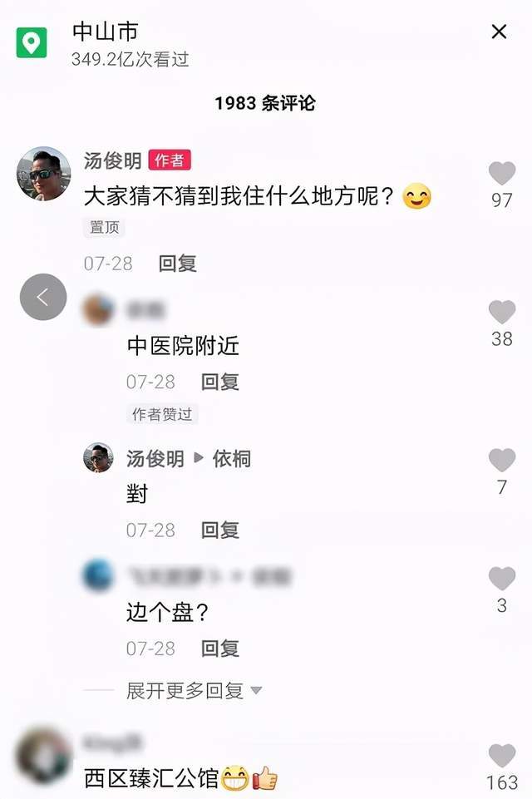Click the dropdown arrow beside 展开更多回复
This screenshot has height=799, width=532.
(256, 691)
